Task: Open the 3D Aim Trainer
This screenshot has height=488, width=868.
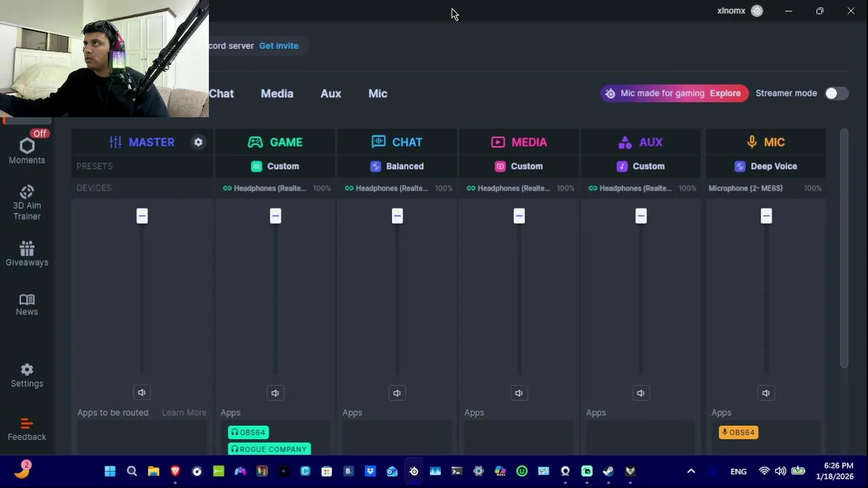Action: coord(27,203)
